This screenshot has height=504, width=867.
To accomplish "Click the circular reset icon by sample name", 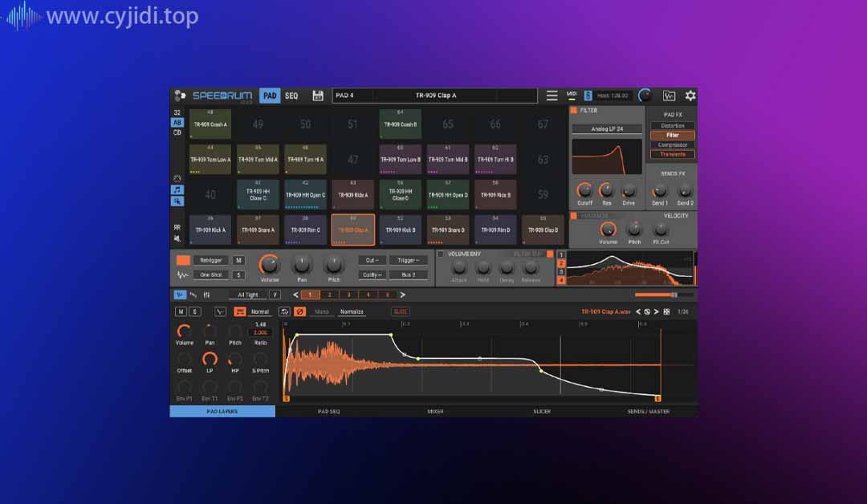I will pos(647,311).
